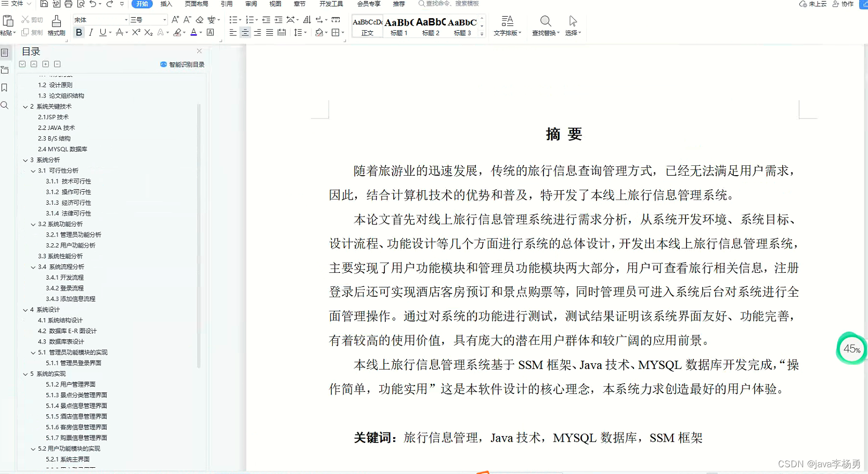Open the 文件 (File) menu
868x474 pixels.
(x=16, y=4)
